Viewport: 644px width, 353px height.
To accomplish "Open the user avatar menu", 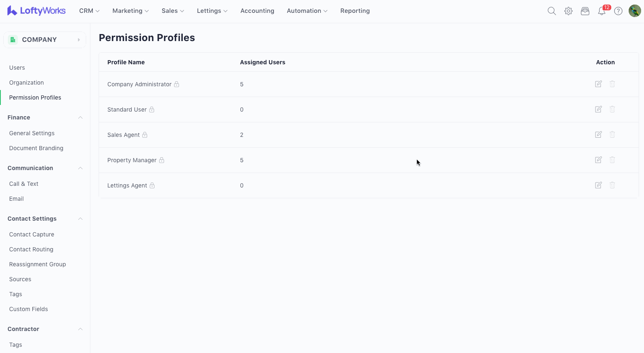I will pos(634,11).
